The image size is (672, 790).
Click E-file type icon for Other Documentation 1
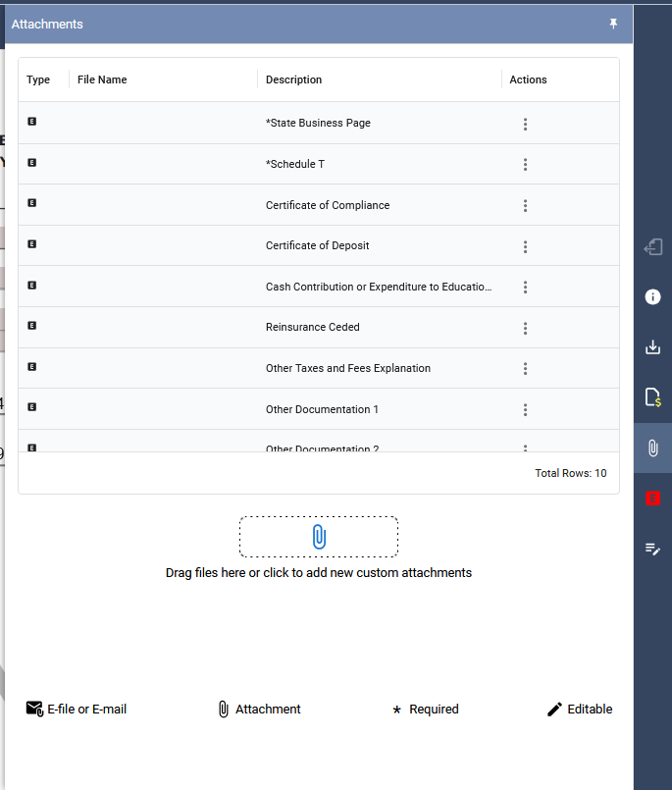pos(31,407)
